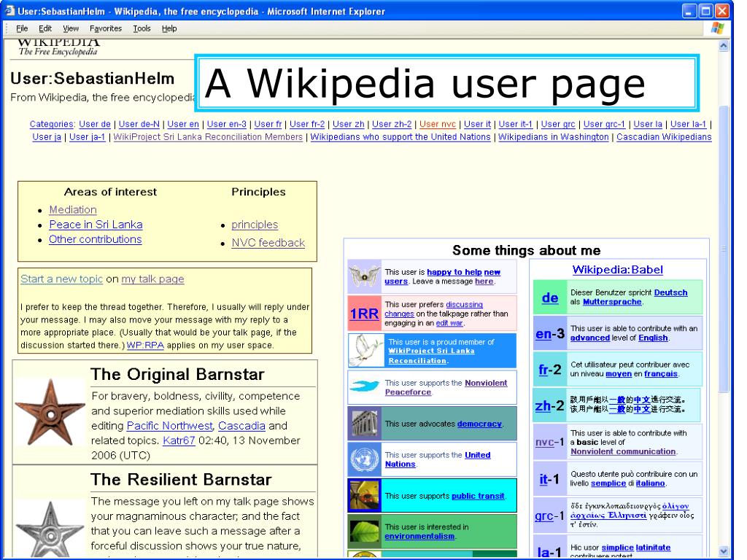Follow the principles link
747x560 pixels.
coord(255,225)
